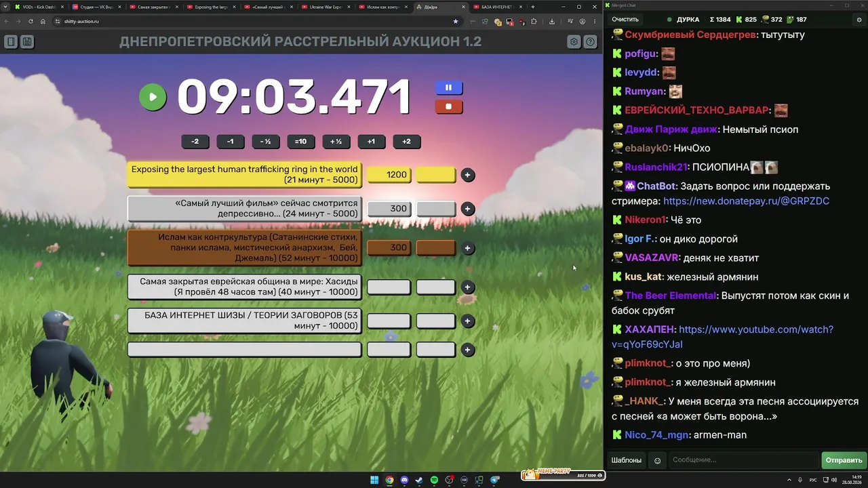Switch to the БАЗА ИНТЕРНЕТ browser tab
The image size is (868, 488).
click(498, 7)
